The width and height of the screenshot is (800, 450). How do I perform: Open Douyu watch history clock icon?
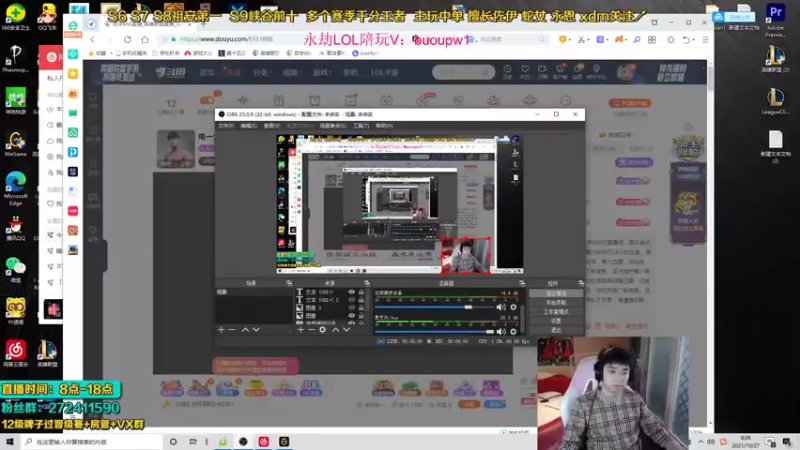507,71
